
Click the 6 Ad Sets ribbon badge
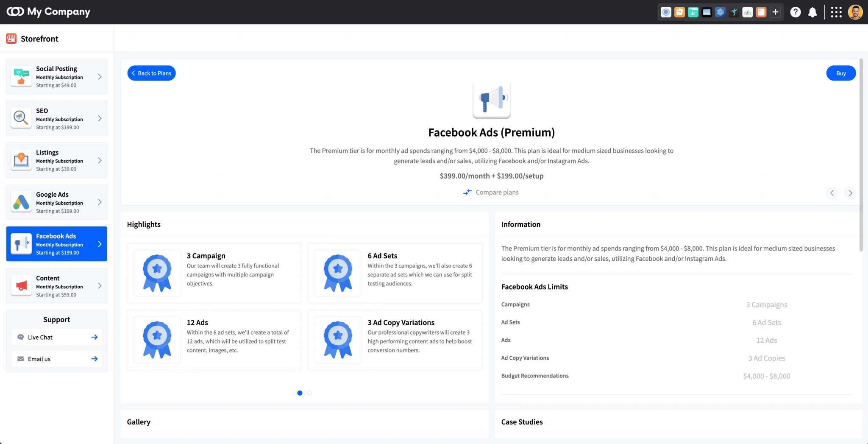[338, 273]
